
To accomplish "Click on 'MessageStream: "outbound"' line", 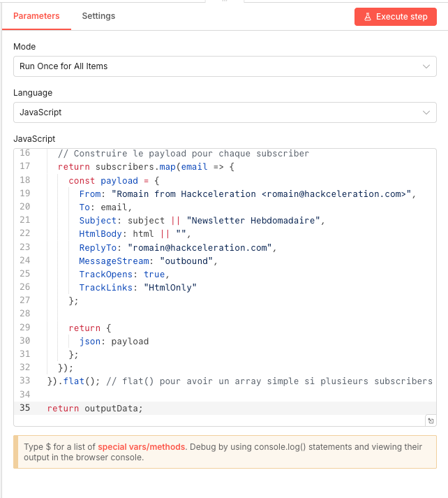I will (x=148, y=261).
